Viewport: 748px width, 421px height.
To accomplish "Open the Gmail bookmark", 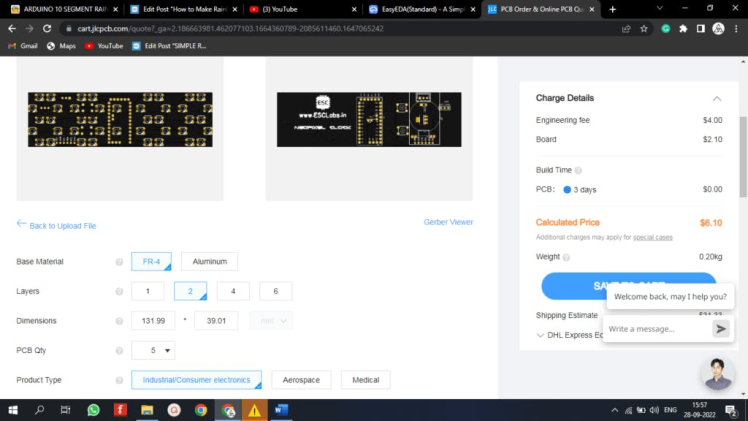I will pyautogui.click(x=23, y=46).
